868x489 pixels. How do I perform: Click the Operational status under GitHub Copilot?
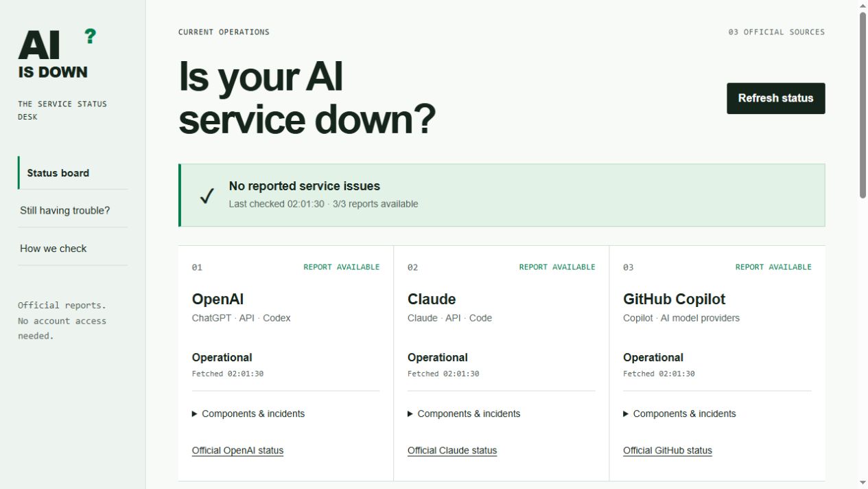[653, 358]
